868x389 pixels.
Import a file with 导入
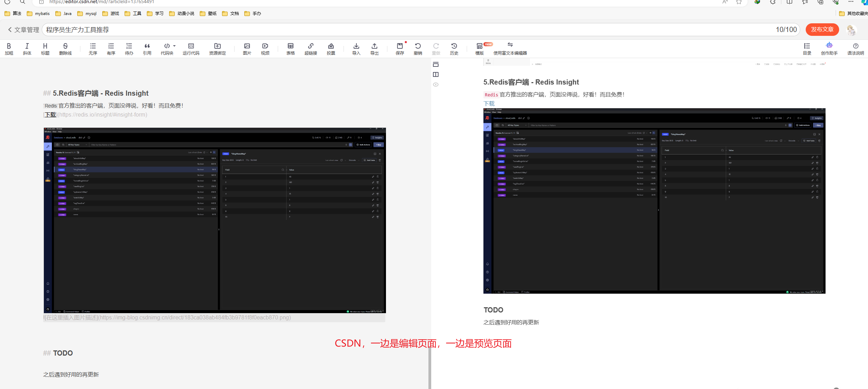tap(356, 49)
